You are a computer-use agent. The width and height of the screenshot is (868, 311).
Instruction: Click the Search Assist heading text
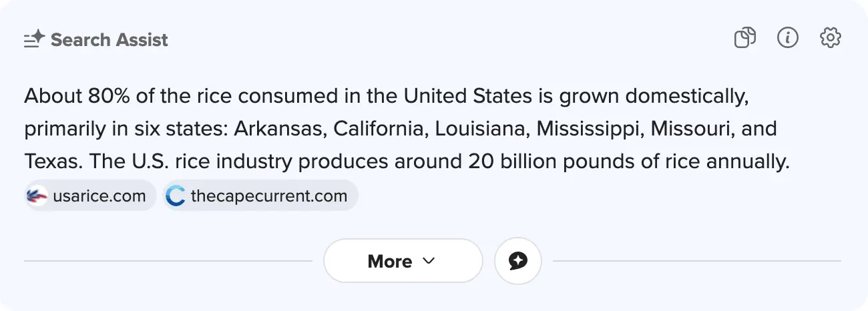click(110, 40)
